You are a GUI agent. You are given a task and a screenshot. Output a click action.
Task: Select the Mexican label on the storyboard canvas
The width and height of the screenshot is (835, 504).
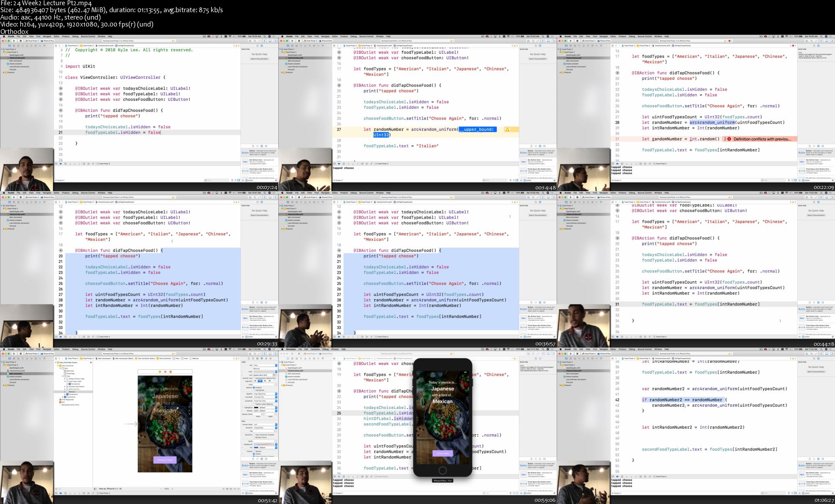click(165, 411)
